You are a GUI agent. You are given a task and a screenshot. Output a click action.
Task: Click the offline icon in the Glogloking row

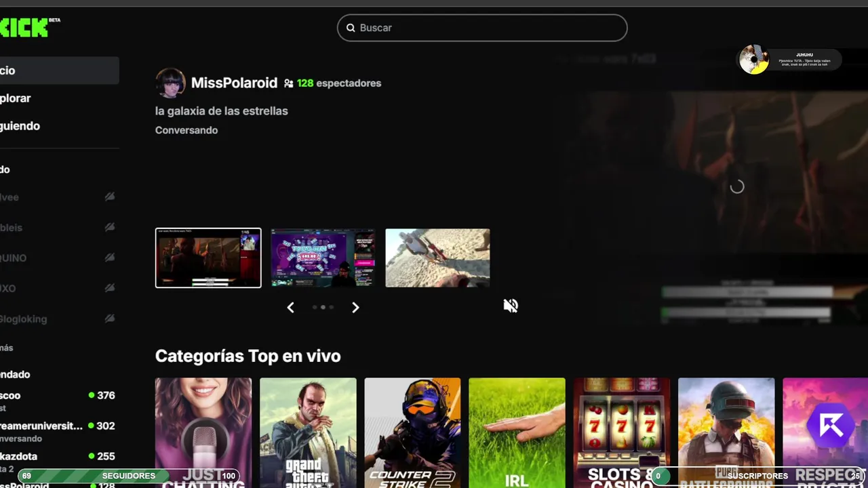tap(110, 319)
